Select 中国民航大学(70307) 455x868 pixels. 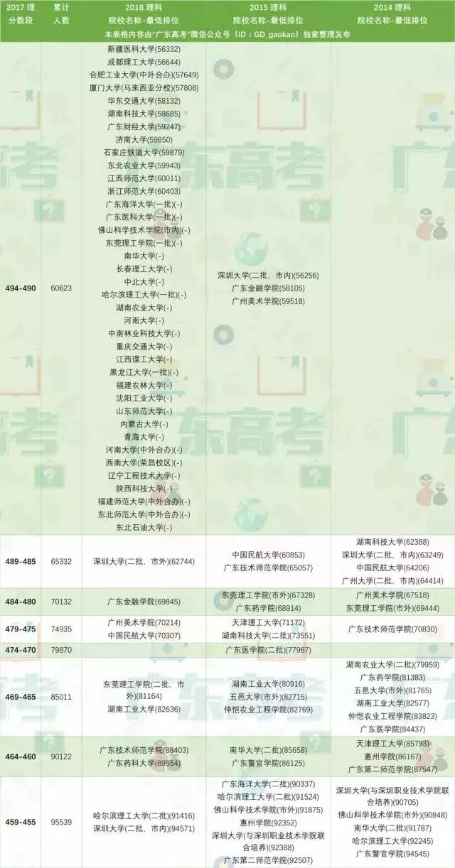coord(144,635)
